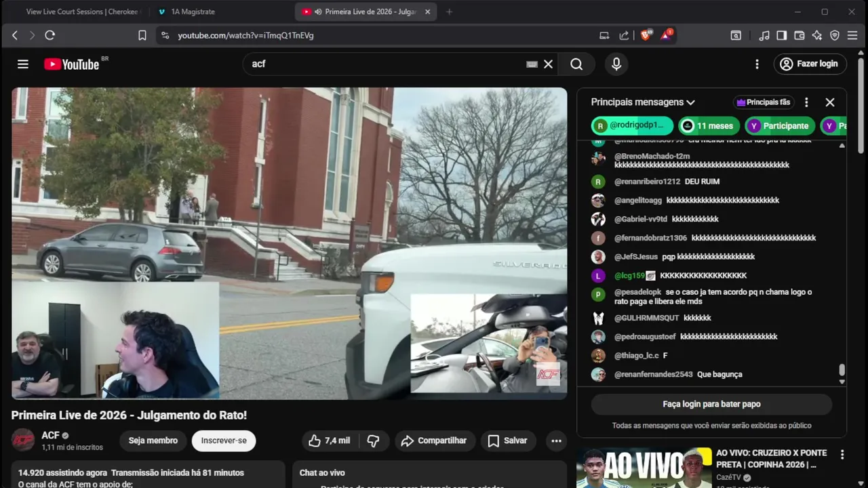This screenshot has height=488, width=868.
Task: Open the ACF channel name link
Action: click(x=50, y=435)
